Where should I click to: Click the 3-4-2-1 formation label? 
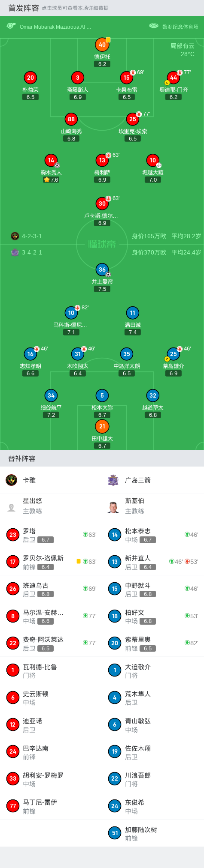(x=32, y=252)
